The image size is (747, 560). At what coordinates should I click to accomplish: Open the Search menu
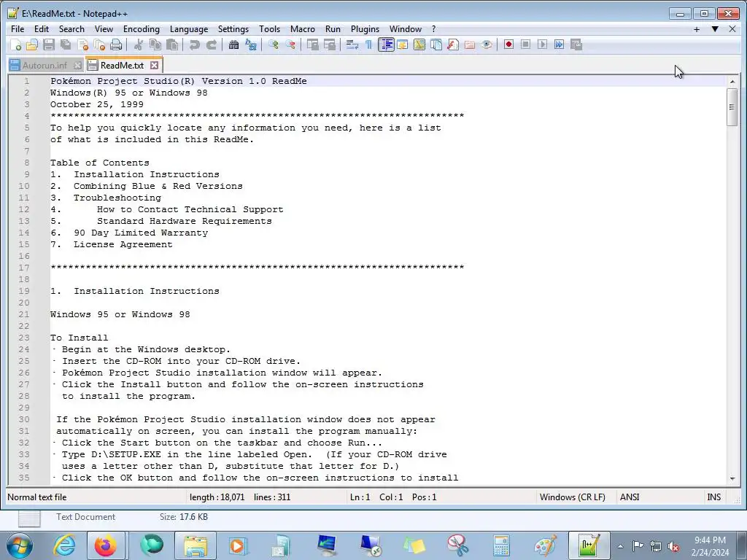71,29
